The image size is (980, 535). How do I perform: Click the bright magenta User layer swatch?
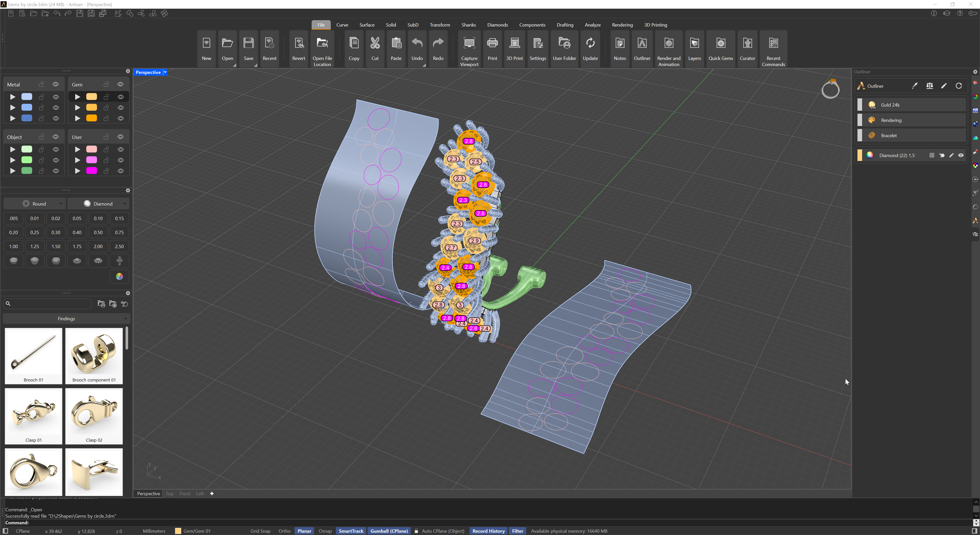click(x=92, y=171)
